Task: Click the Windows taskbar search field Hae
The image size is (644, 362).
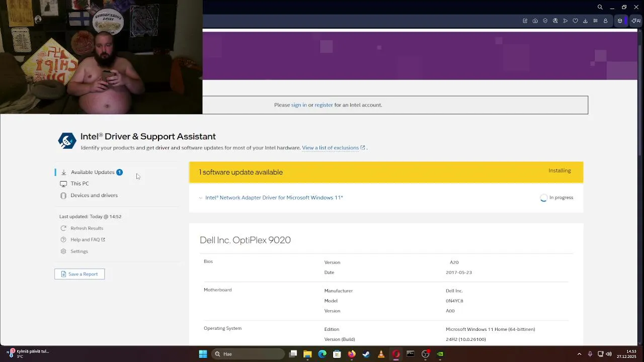Action: pos(248,354)
